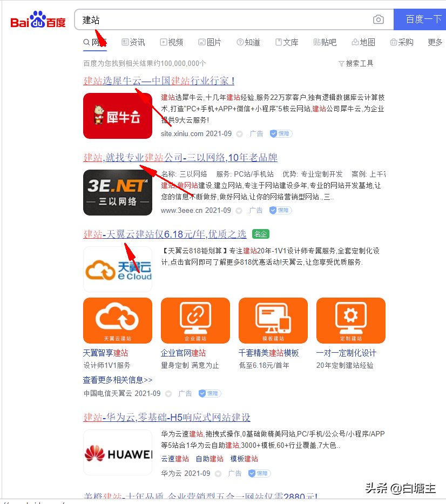Click the 天翼云建站 orange cloud icon
The height and width of the screenshot is (504, 446).
pos(118,320)
